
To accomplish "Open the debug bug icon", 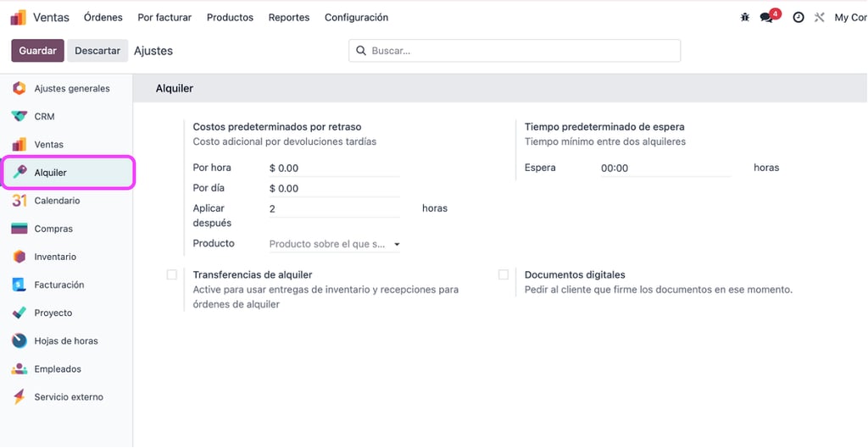I will [745, 18].
